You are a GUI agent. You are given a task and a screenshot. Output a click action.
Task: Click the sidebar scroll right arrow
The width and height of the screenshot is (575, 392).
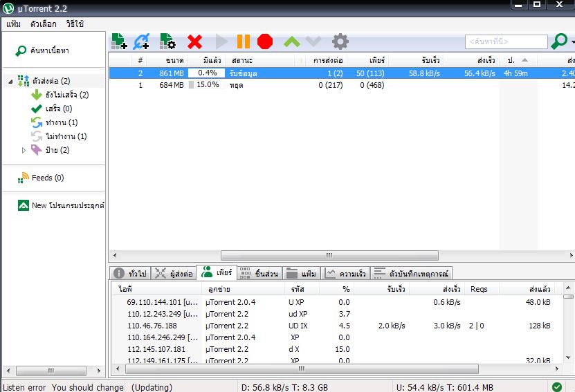pos(99,371)
